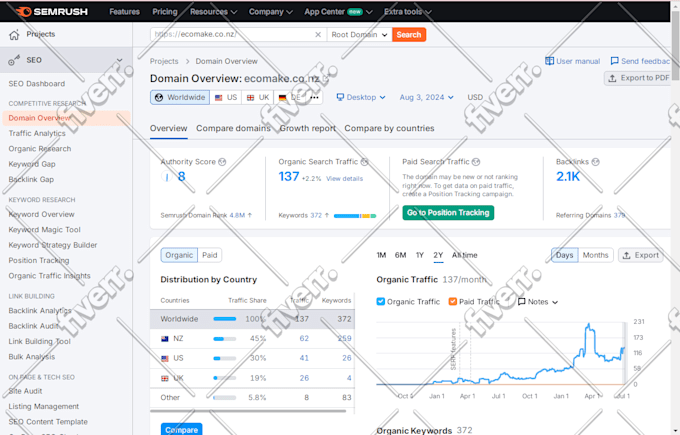Open more countries ellipsis menu

tap(314, 97)
